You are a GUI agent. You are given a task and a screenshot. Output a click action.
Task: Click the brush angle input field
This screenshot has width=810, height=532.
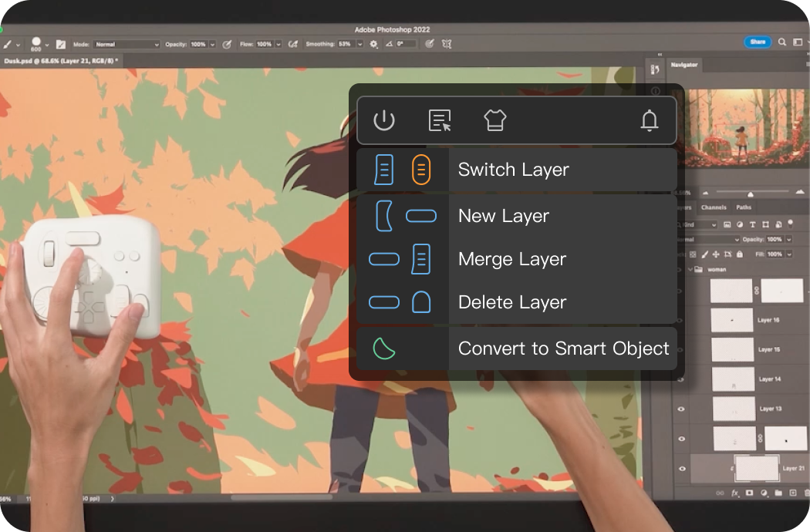point(406,44)
